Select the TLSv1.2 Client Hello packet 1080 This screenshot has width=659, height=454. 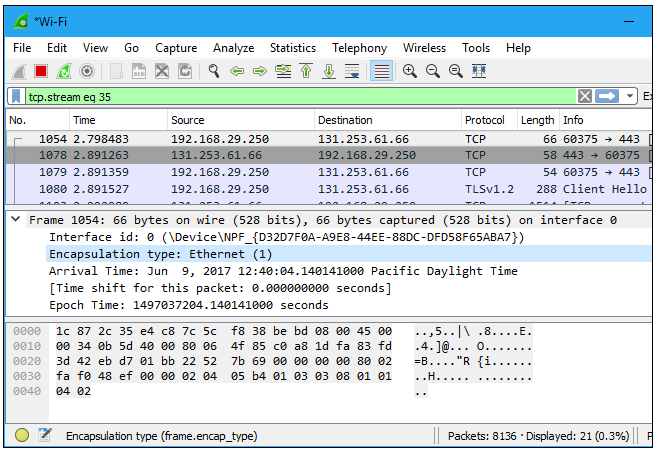click(329, 189)
